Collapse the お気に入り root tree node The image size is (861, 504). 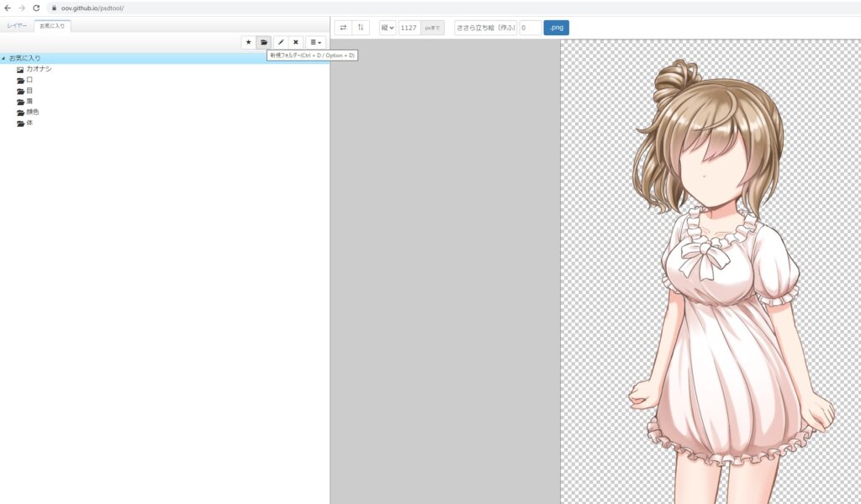[x=4, y=58]
